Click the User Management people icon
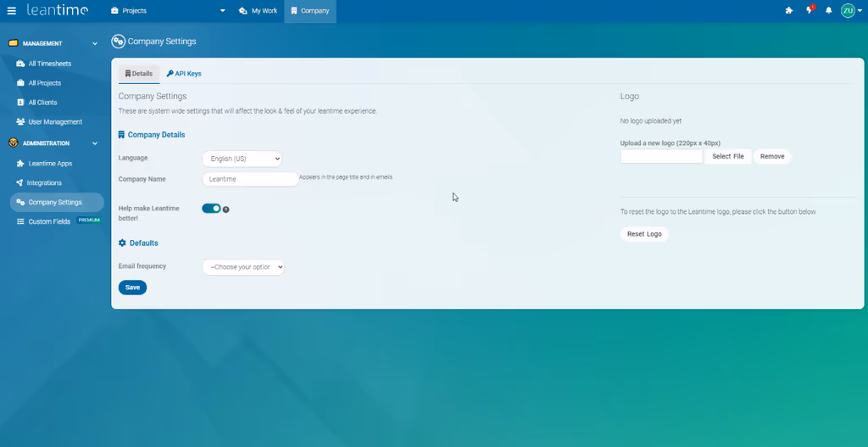868x447 pixels. 20,122
